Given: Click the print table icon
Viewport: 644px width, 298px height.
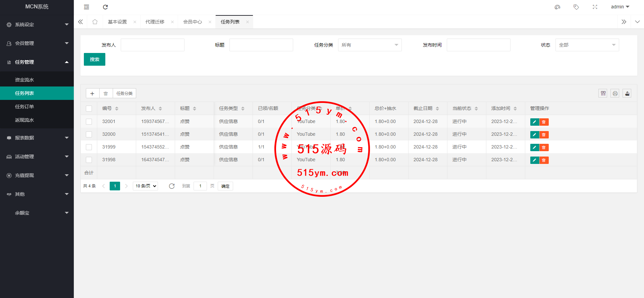Looking at the screenshot, I should (x=615, y=94).
